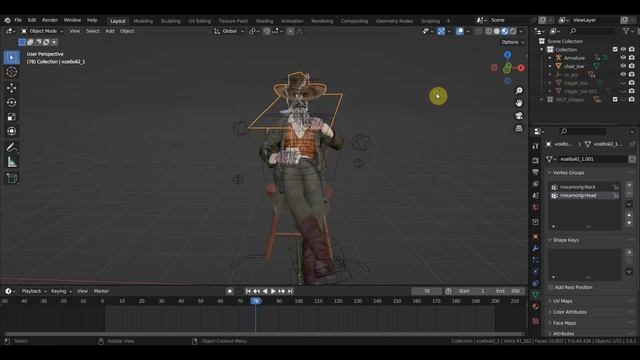This screenshot has width=640, height=360.
Task: Open the Output properties tab icon
Action: point(536,172)
